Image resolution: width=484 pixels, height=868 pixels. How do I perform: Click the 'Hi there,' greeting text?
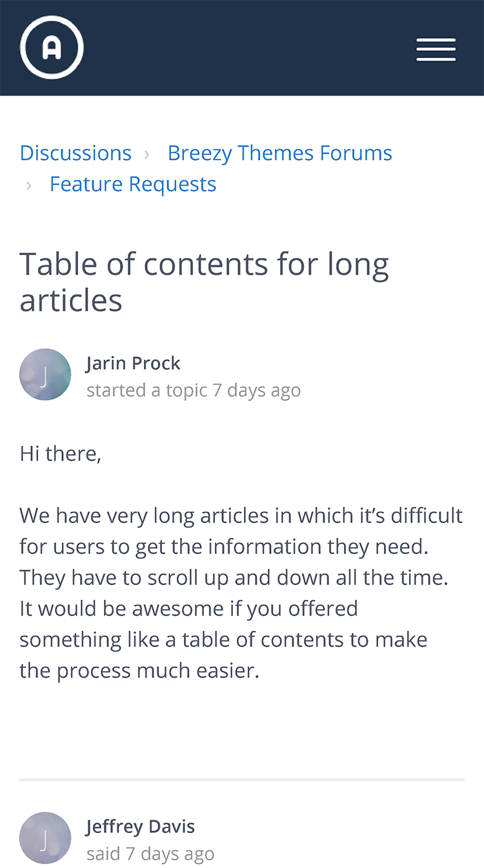coord(61,453)
